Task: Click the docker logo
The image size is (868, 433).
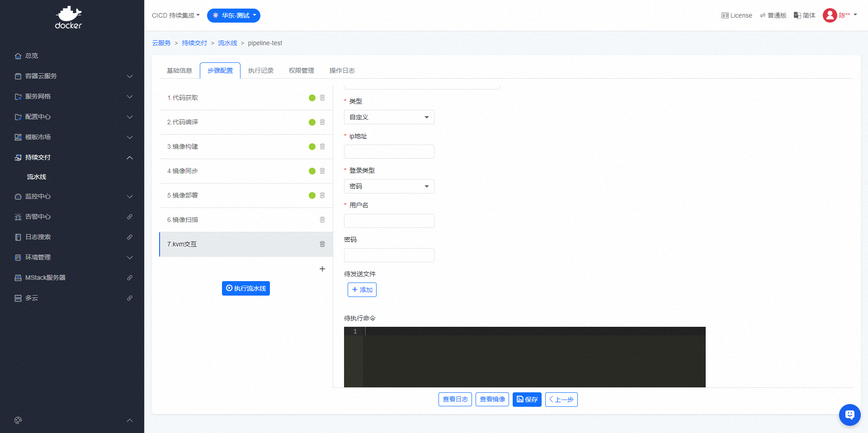Action: (x=68, y=18)
